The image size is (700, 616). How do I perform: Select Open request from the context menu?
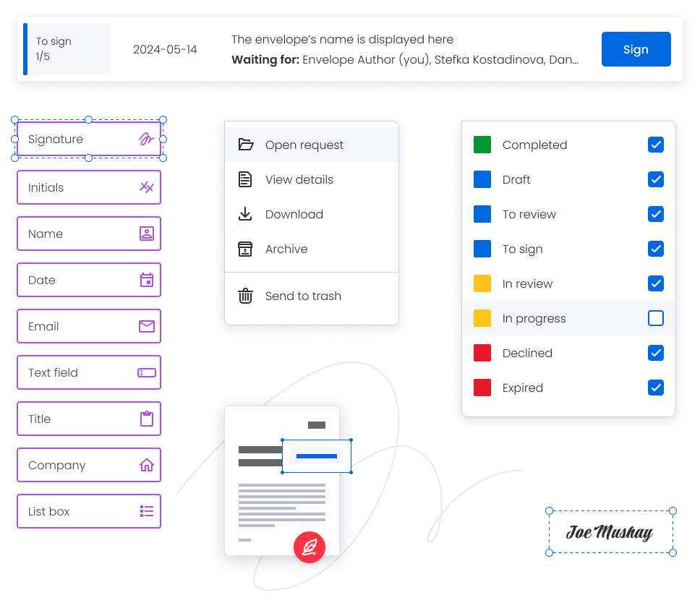click(x=312, y=145)
